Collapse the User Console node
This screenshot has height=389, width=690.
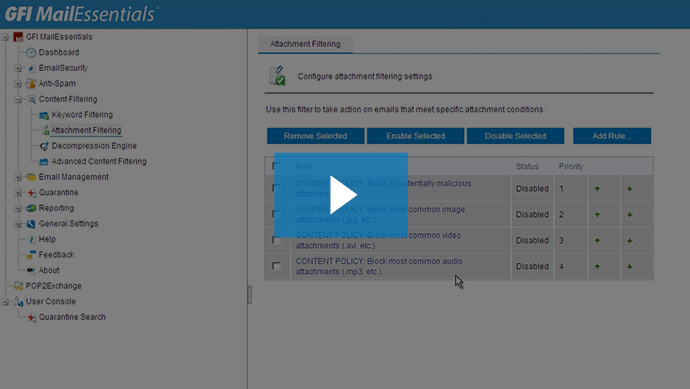[5, 302]
